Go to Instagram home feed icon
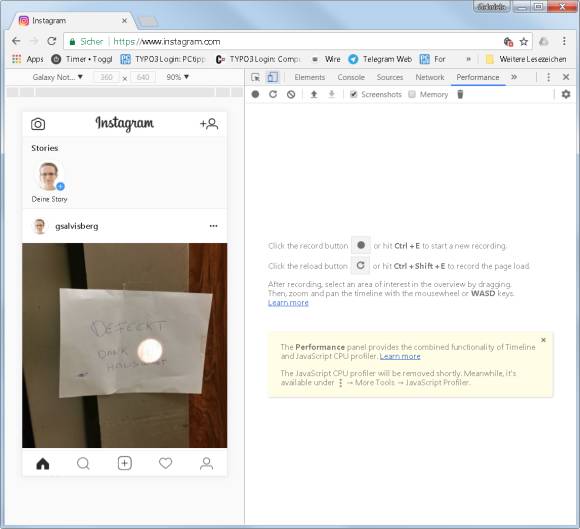Viewport: 580px width, 529px height. 43,463
